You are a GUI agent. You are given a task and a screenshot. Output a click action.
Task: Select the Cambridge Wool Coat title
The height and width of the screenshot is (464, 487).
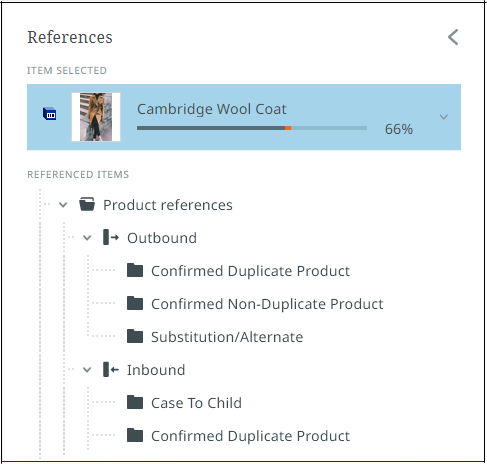pyautogui.click(x=212, y=109)
